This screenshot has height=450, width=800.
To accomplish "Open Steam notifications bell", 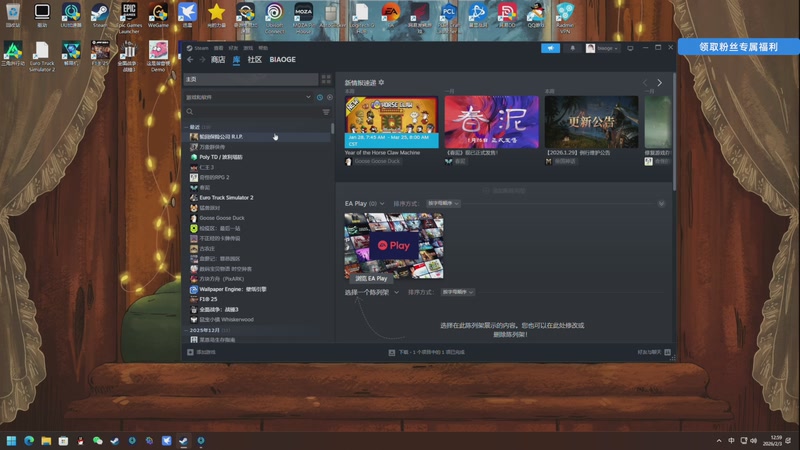I will [x=572, y=48].
